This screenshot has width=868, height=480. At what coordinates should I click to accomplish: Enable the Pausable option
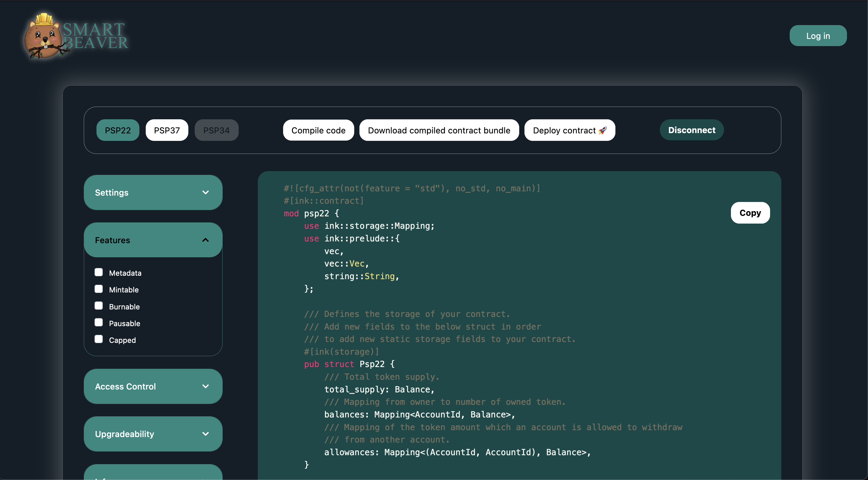click(x=98, y=323)
